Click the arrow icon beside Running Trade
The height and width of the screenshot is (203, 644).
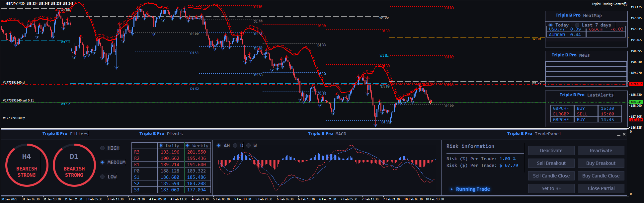coord(451,189)
